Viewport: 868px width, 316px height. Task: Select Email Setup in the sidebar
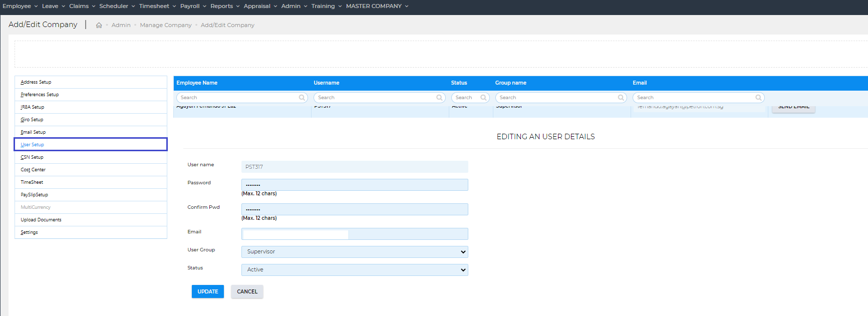pos(91,132)
